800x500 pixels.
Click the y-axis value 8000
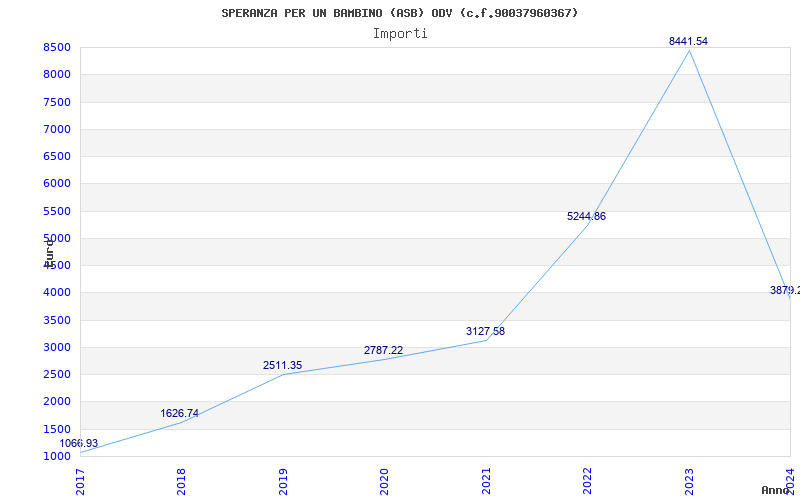57,74
